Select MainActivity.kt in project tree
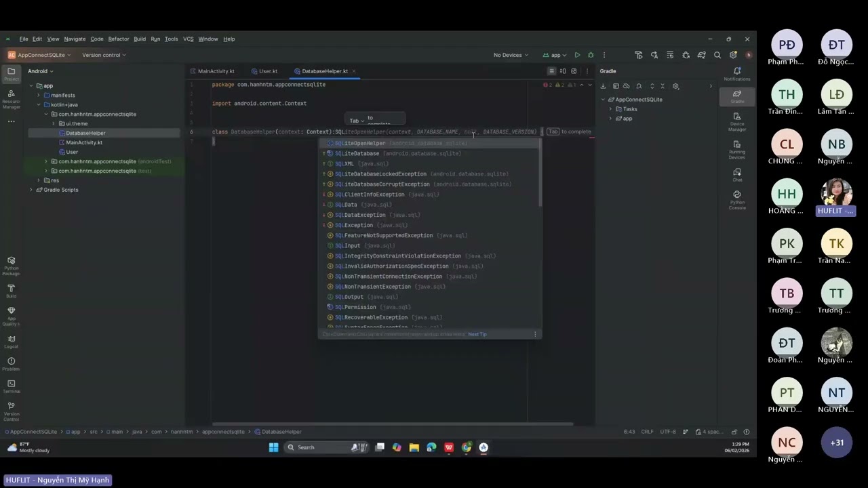This screenshot has width=868, height=488. click(84, 143)
